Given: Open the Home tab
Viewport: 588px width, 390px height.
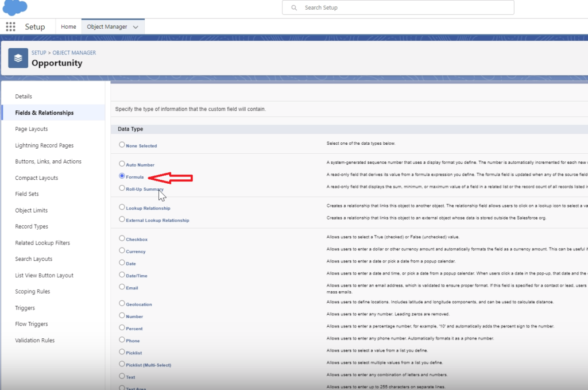Looking at the screenshot, I should point(68,26).
